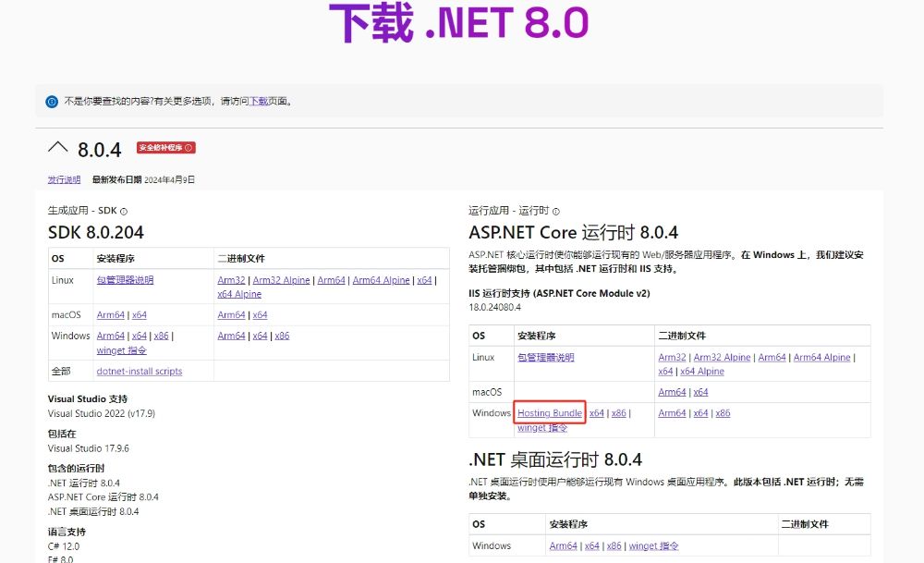Download .NET 桌面运行时 Windows x86 installer

pos(614,546)
